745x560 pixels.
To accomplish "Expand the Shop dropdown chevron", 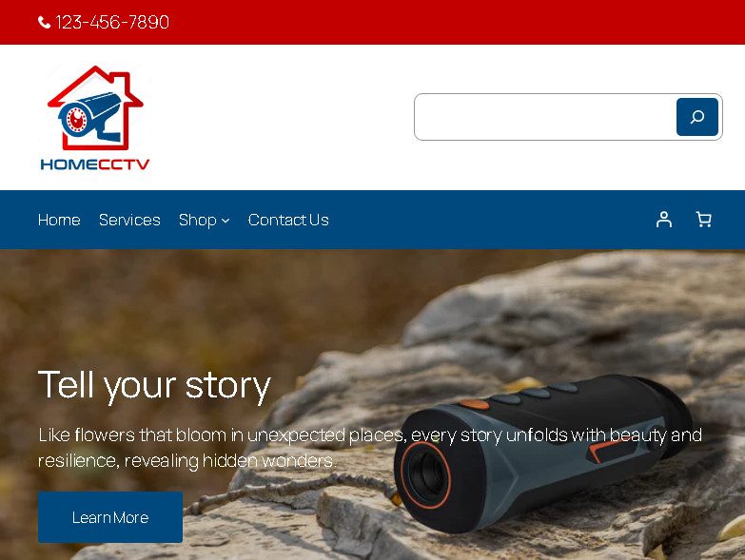I will [x=225, y=221].
